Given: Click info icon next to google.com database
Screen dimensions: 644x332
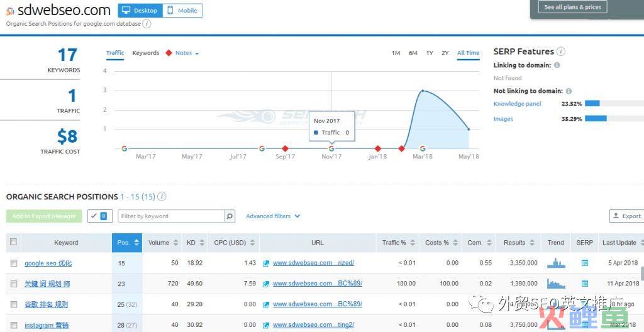Looking at the screenshot, I should click(147, 24).
